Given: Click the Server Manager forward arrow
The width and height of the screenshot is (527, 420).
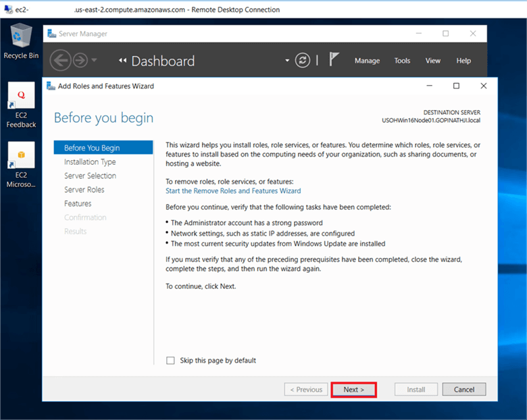Looking at the screenshot, I should [x=80, y=61].
